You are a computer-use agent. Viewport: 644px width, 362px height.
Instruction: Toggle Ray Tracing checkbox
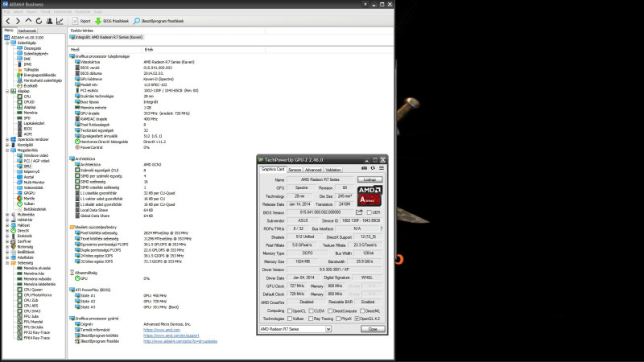coord(311,319)
